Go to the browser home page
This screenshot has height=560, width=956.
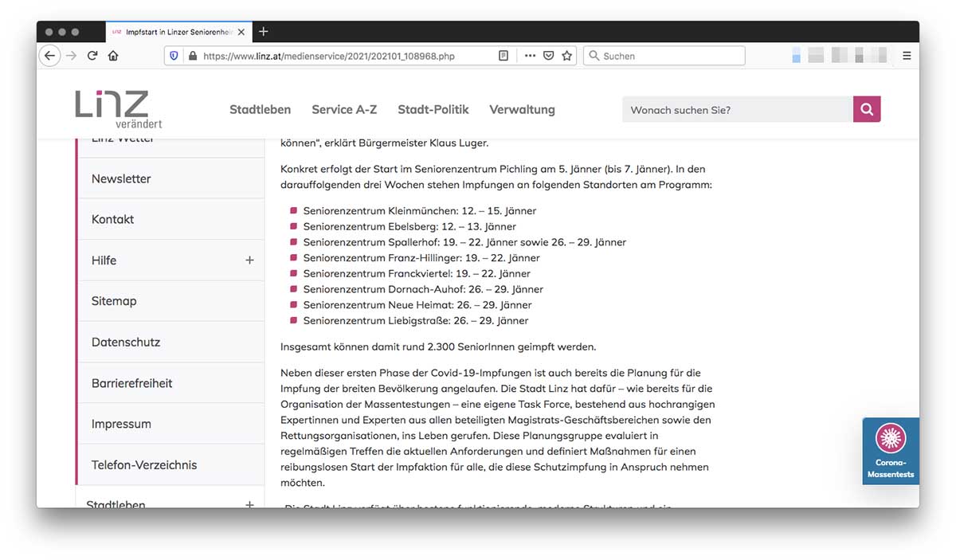click(x=113, y=56)
